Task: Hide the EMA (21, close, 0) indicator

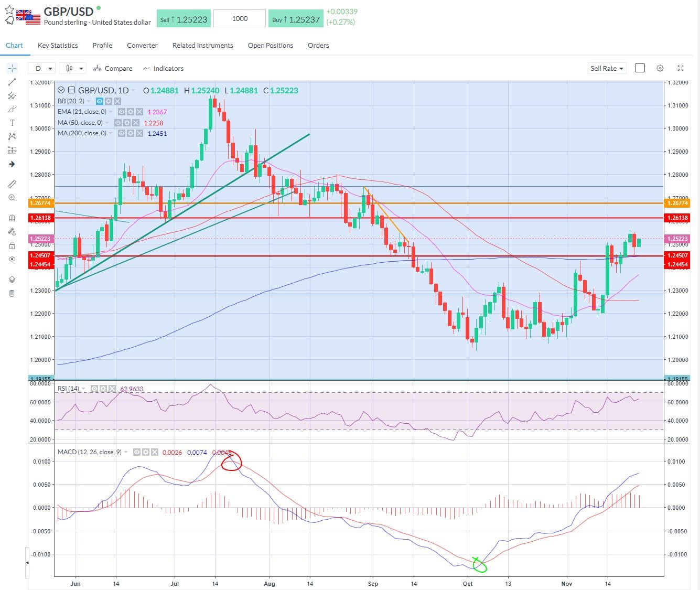Action: pyautogui.click(x=122, y=111)
